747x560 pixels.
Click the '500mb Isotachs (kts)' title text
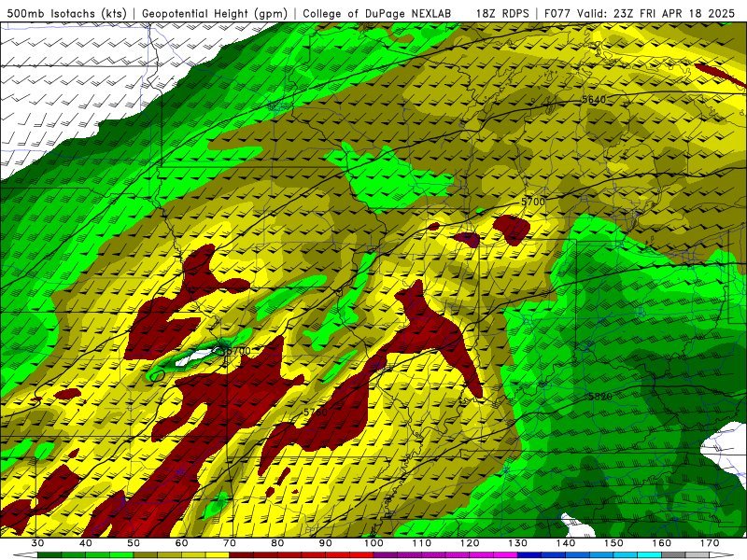66,13
